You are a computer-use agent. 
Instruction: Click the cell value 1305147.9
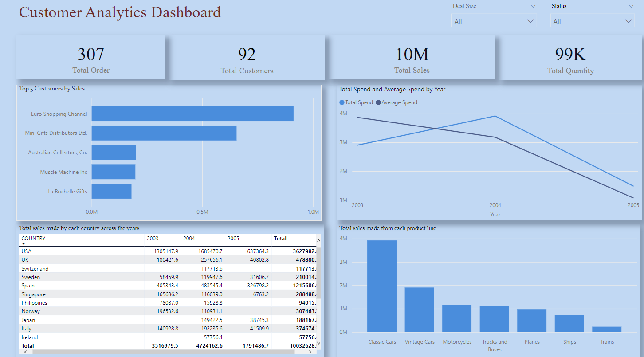pyautogui.click(x=166, y=251)
